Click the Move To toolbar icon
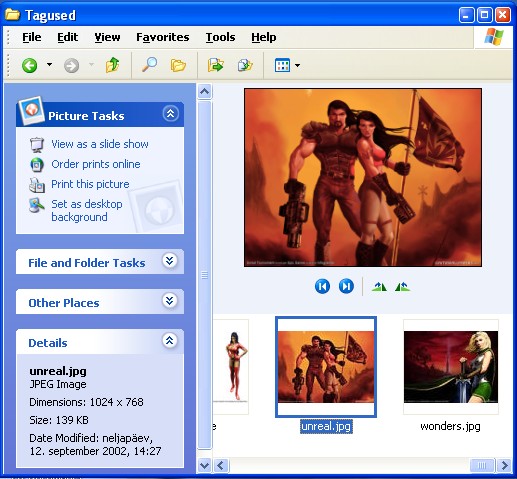517x479 pixels. coord(216,65)
